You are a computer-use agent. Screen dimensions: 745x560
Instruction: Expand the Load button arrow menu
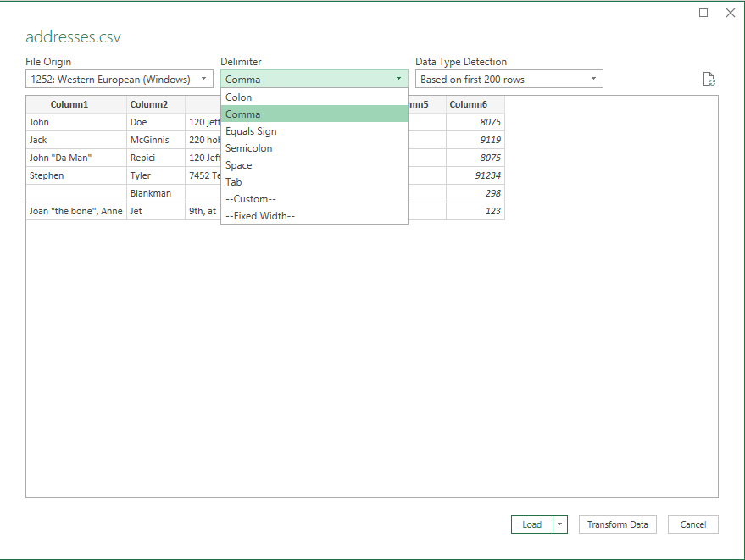pos(560,524)
